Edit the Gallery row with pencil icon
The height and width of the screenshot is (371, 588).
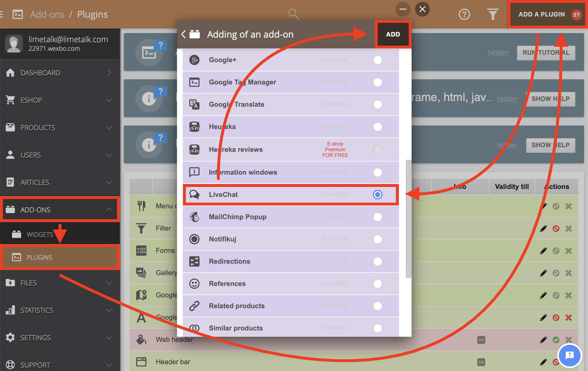click(543, 273)
